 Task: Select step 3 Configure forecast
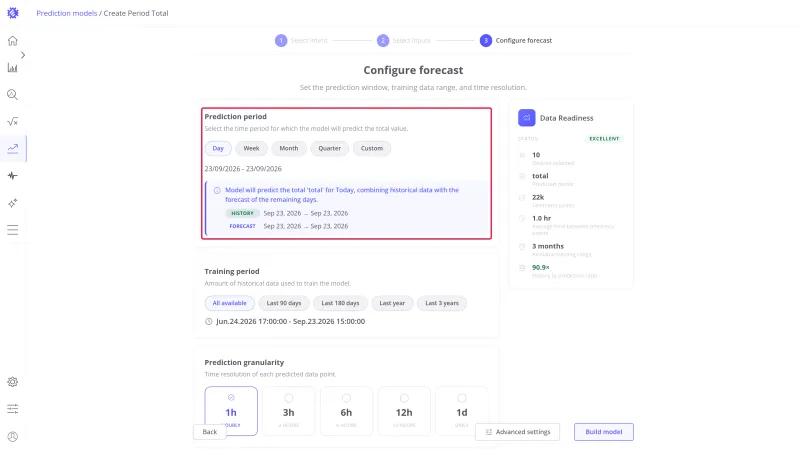point(516,40)
